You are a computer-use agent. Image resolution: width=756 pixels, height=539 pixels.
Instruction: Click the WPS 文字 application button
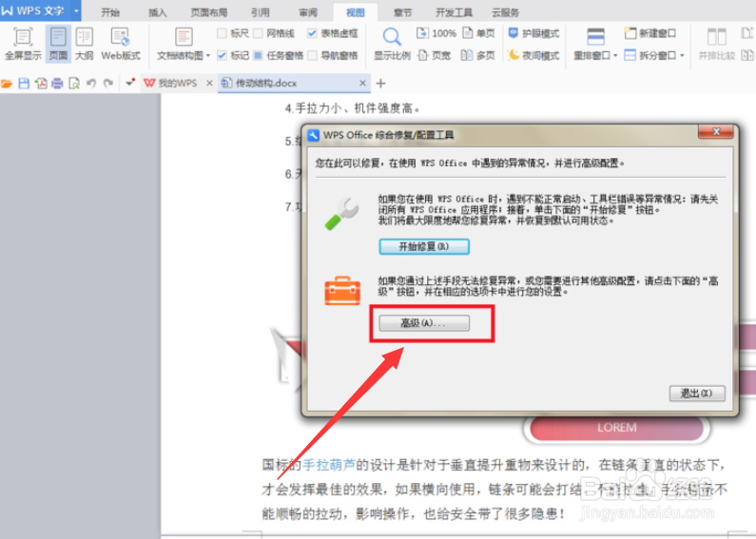(35, 10)
